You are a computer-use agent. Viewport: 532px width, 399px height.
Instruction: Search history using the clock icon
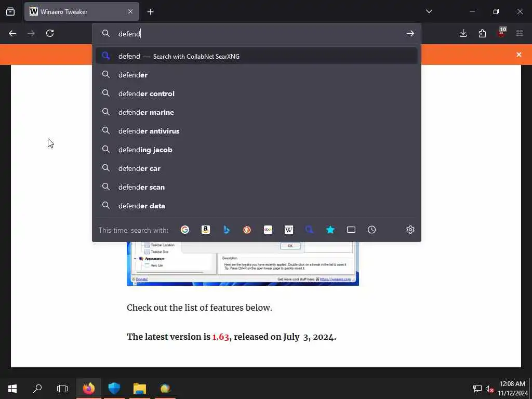(372, 230)
